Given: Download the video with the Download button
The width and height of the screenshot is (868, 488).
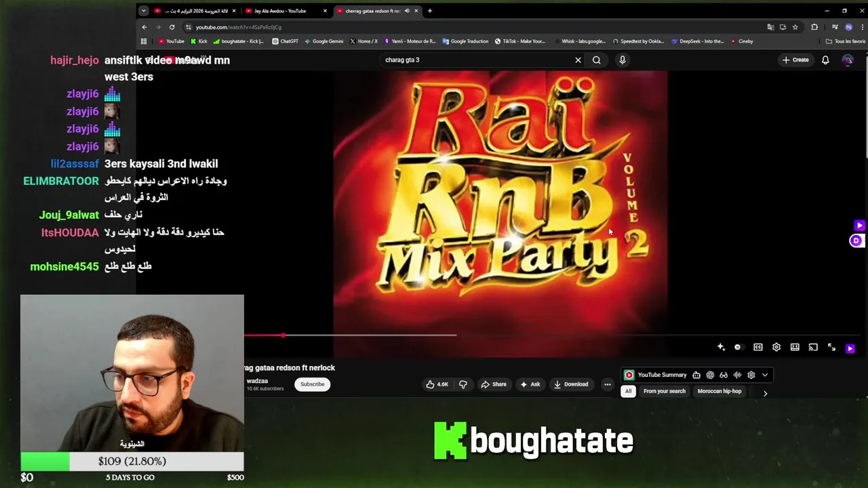Looking at the screenshot, I should coord(571,384).
